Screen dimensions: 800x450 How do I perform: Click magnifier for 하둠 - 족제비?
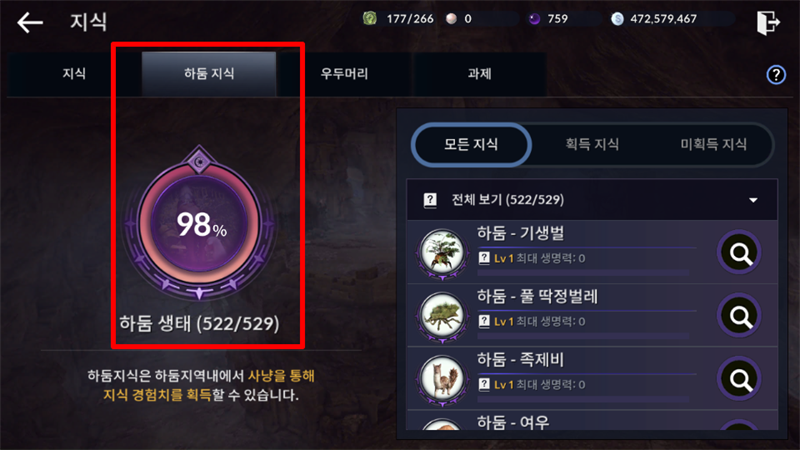click(x=740, y=379)
